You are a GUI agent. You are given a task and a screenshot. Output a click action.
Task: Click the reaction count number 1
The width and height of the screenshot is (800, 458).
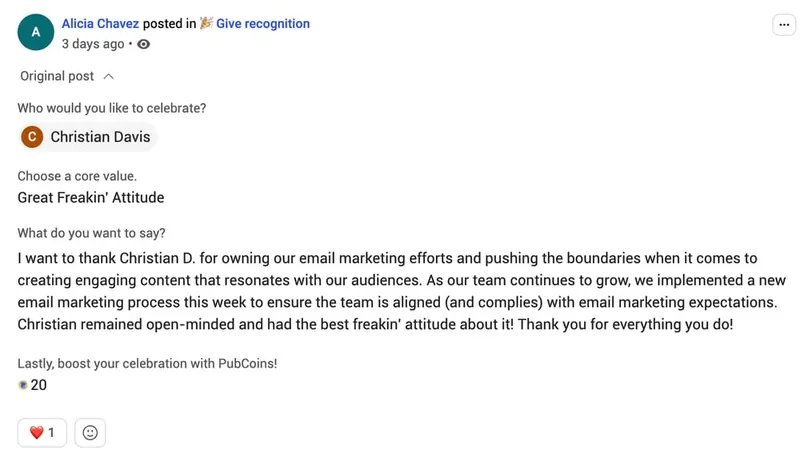[51, 432]
